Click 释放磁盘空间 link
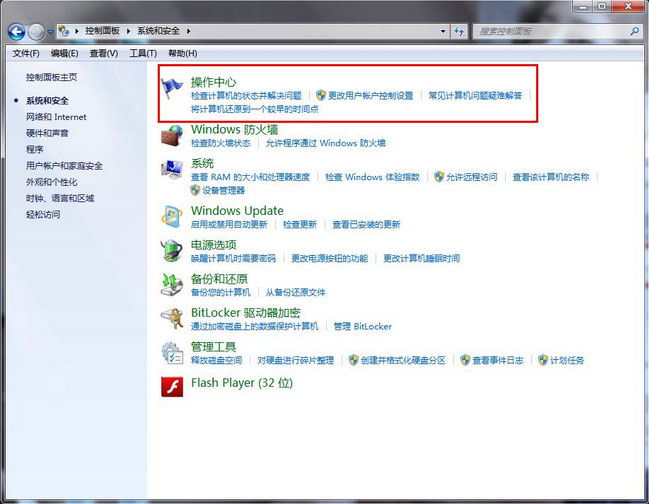Viewport: 649px width, 504px height. coord(216,360)
